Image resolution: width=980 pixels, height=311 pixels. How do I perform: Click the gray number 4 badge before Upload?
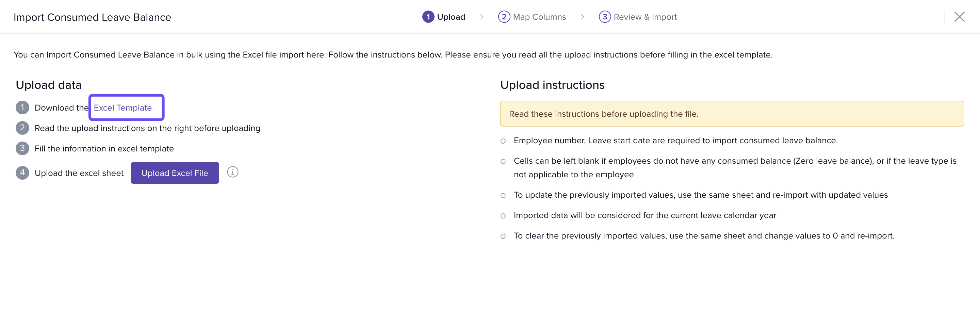pyautogui.click(x=22, y=173)
